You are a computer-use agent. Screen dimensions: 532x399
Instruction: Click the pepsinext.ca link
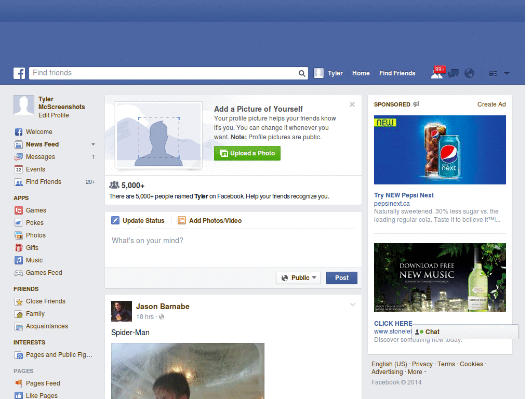point(392,204)
